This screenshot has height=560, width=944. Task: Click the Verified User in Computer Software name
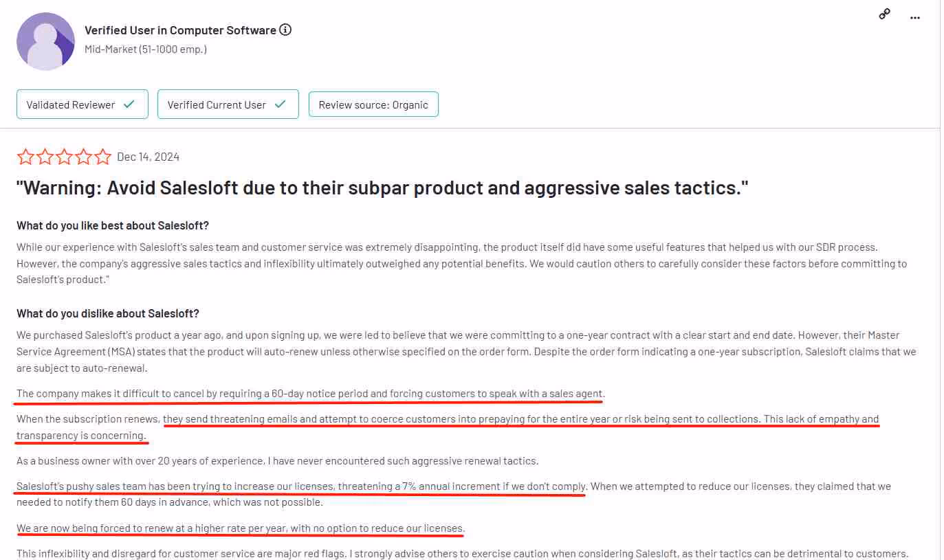(x=181, y=30)
